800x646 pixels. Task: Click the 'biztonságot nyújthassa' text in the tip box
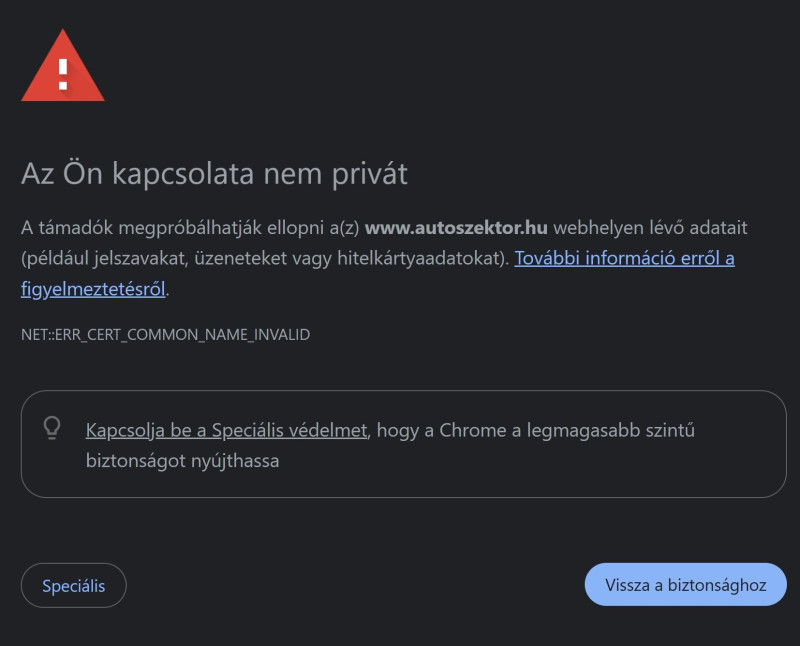pyautogui.click(x=183, y=461)
